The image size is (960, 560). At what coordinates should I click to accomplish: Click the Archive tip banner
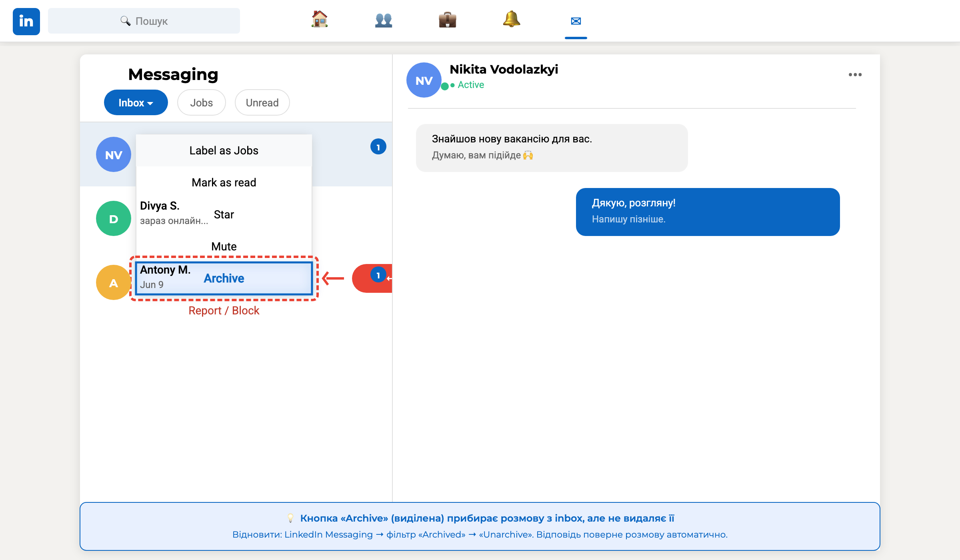point(480,526)
